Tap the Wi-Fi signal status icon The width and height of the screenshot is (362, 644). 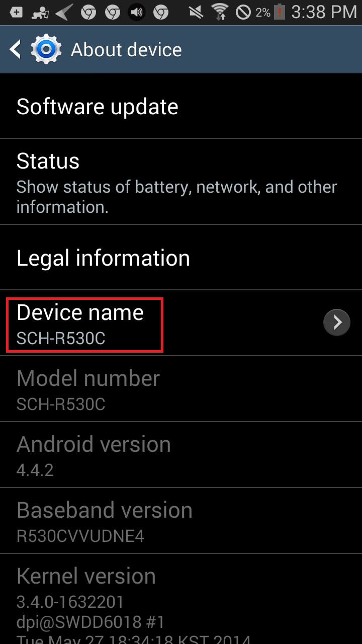[220, 12]
